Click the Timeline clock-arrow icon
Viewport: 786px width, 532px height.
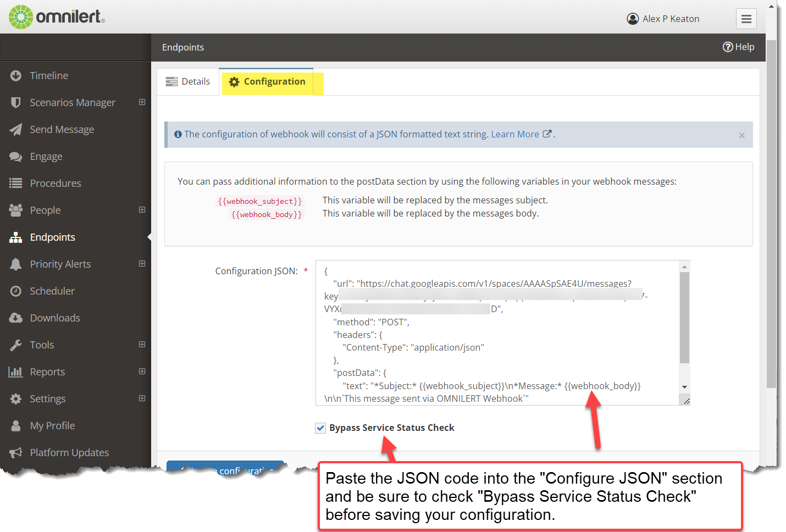(x=16, y=75)
